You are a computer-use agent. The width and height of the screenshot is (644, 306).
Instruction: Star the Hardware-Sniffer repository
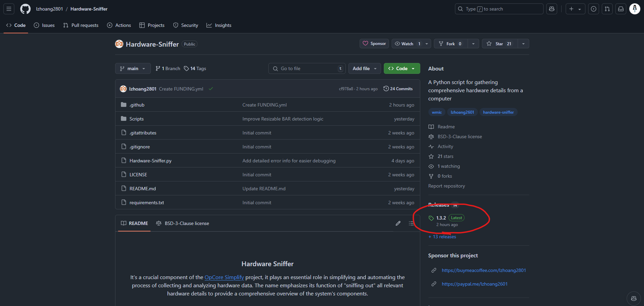500,44
